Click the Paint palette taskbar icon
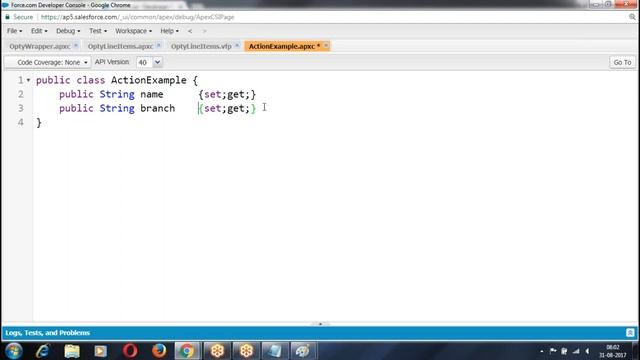 [x=303, y=351]
